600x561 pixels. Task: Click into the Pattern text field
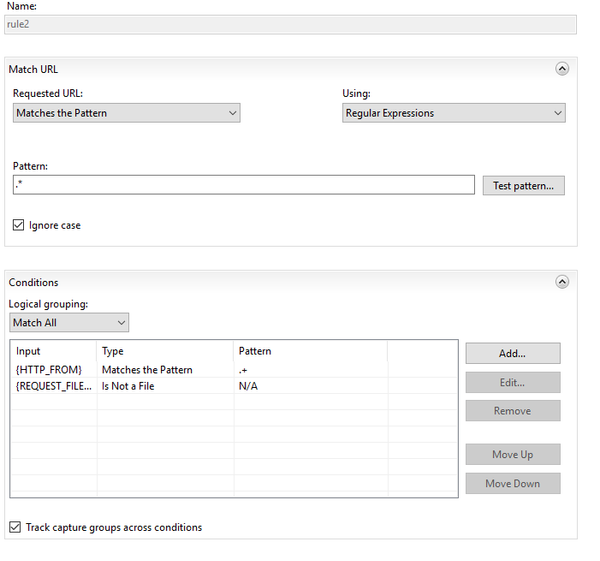click(243, 185)
